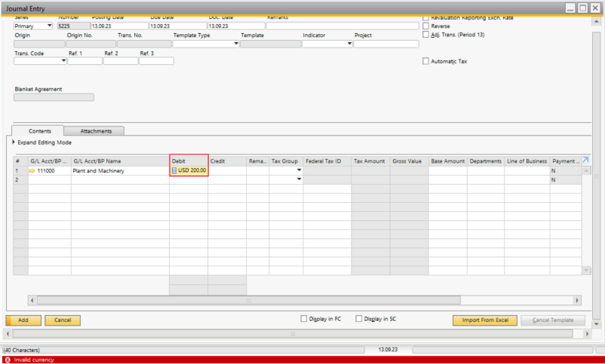Open Tax Group dropdown in row 1
Screen dimensions: 605x364
(x=299, y=170)
